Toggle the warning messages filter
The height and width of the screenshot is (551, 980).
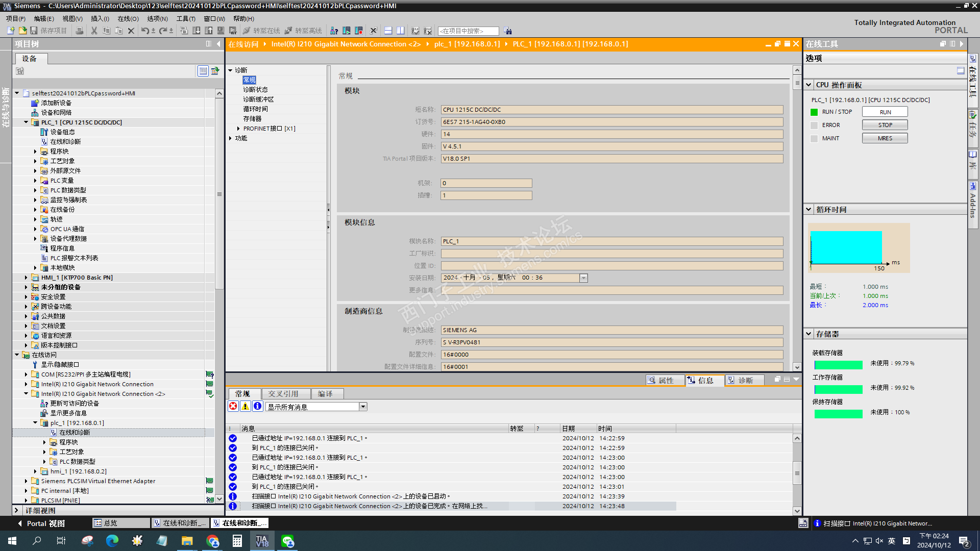246,406
